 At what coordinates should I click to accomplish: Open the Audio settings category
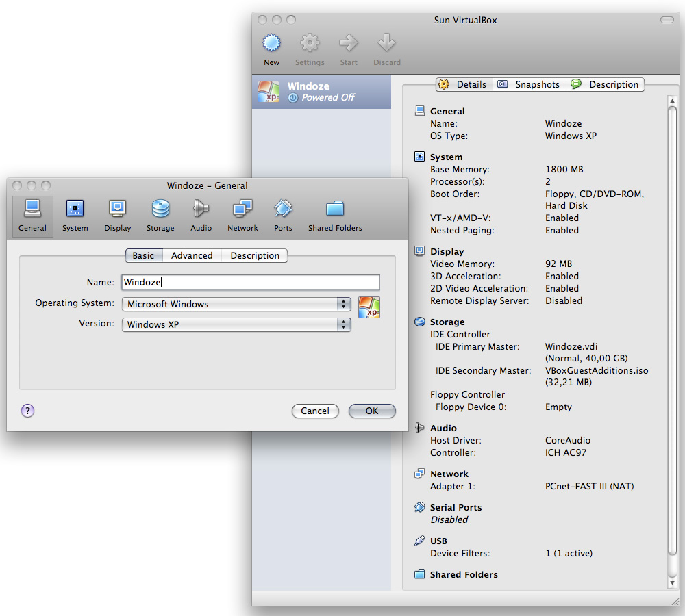(x=201, y=216)
